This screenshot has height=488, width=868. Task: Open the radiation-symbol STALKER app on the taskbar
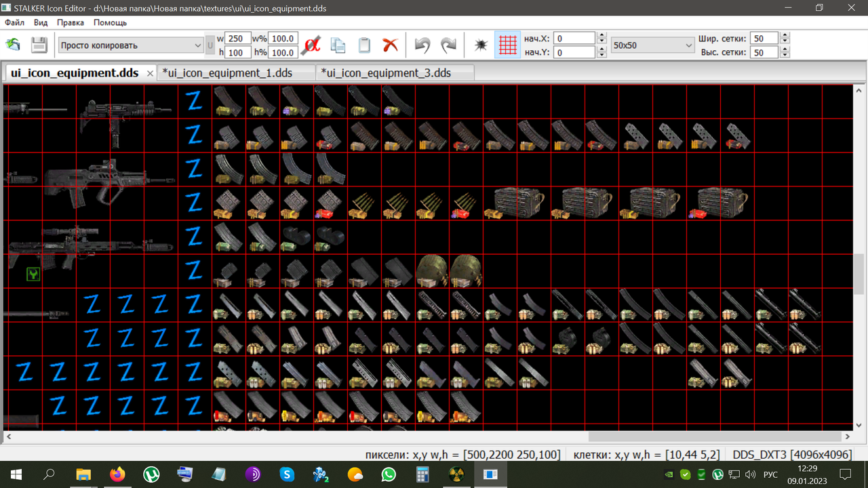click(456, 474)
